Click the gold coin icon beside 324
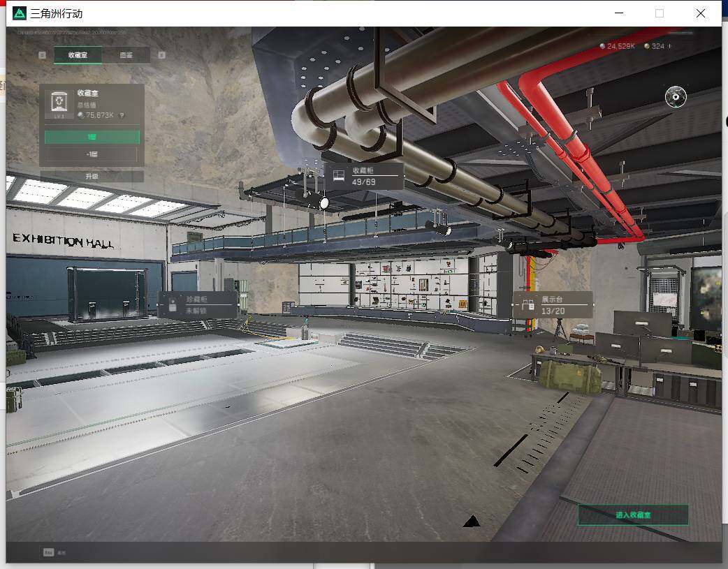Image resolution: width=728 pixels, height=569 pixels. tap(647, 46)
